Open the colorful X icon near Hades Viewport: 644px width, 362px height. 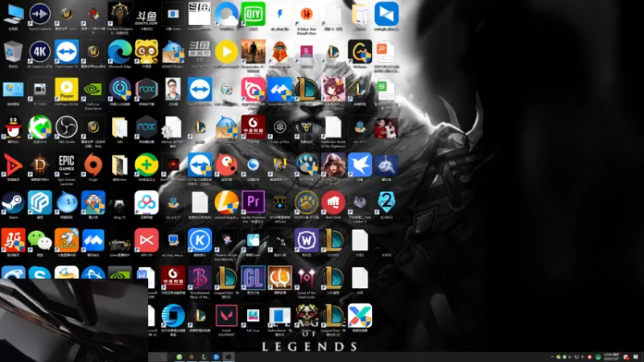(360, 316)
